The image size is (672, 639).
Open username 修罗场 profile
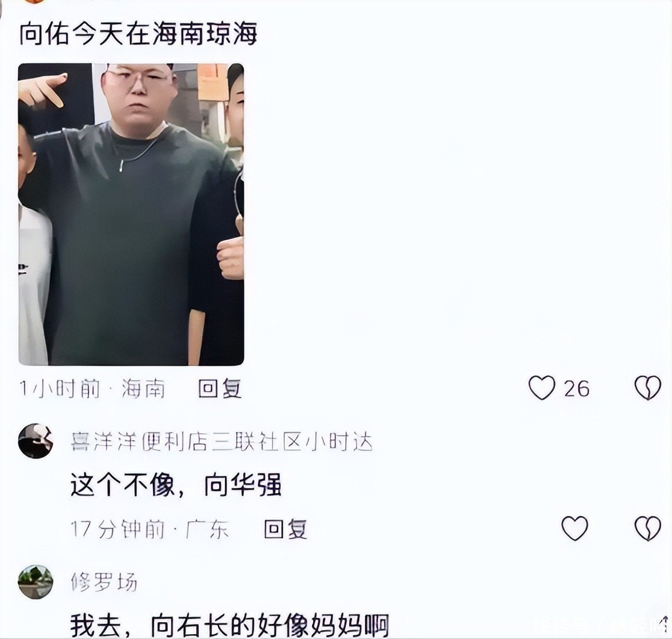pos(104,582)
